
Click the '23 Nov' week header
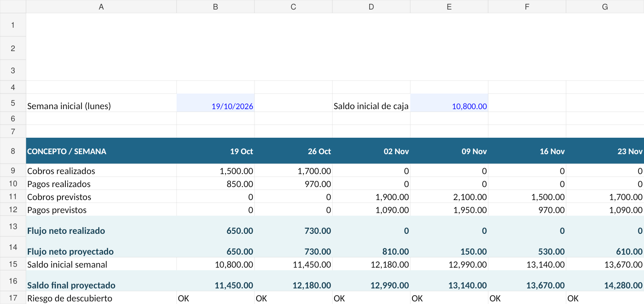(605, 151)
